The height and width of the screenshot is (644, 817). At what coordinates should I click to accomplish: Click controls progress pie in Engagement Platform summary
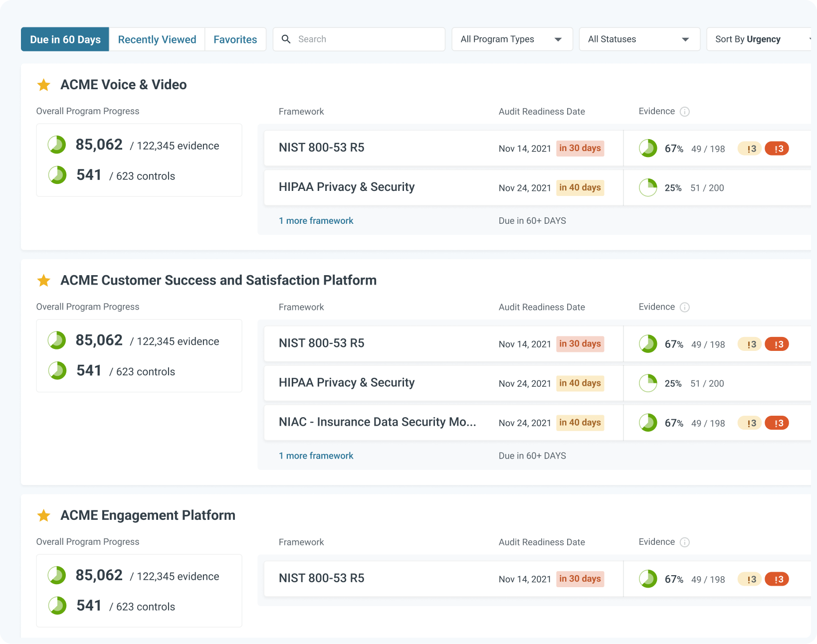pos(57,606)
